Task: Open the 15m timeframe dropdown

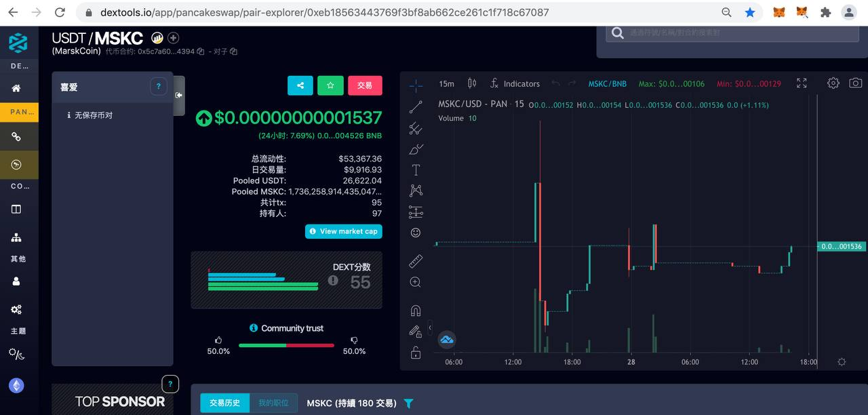Action: [446, 83]
